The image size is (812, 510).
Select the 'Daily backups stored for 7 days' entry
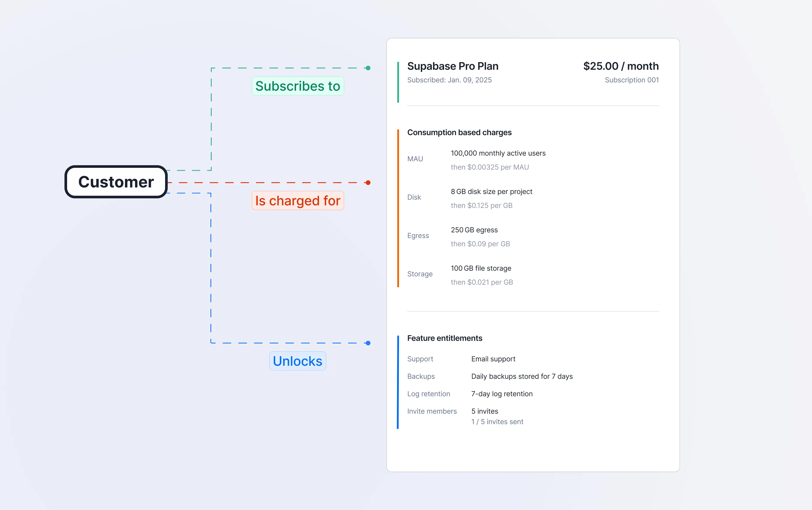point(522,376)
